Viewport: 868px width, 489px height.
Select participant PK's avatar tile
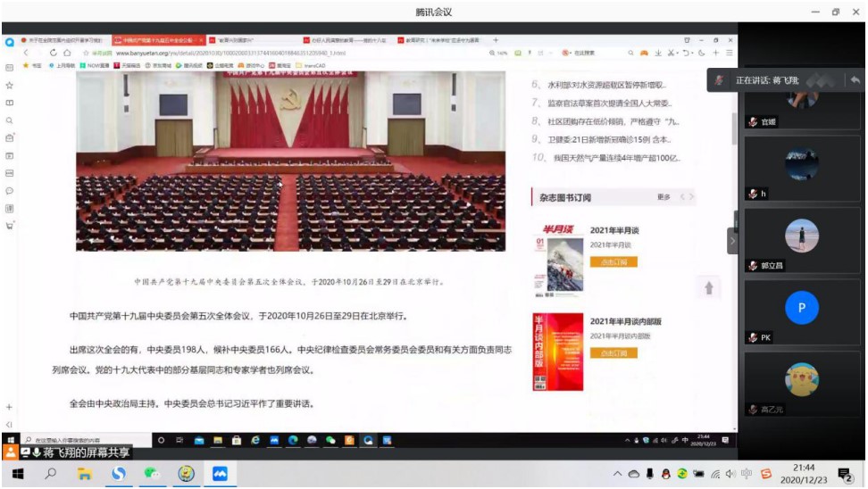coord(802,312)
